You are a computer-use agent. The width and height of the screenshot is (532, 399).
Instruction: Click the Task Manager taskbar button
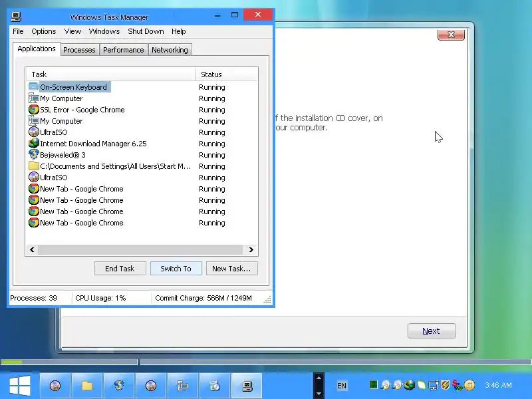pos(247,386)
